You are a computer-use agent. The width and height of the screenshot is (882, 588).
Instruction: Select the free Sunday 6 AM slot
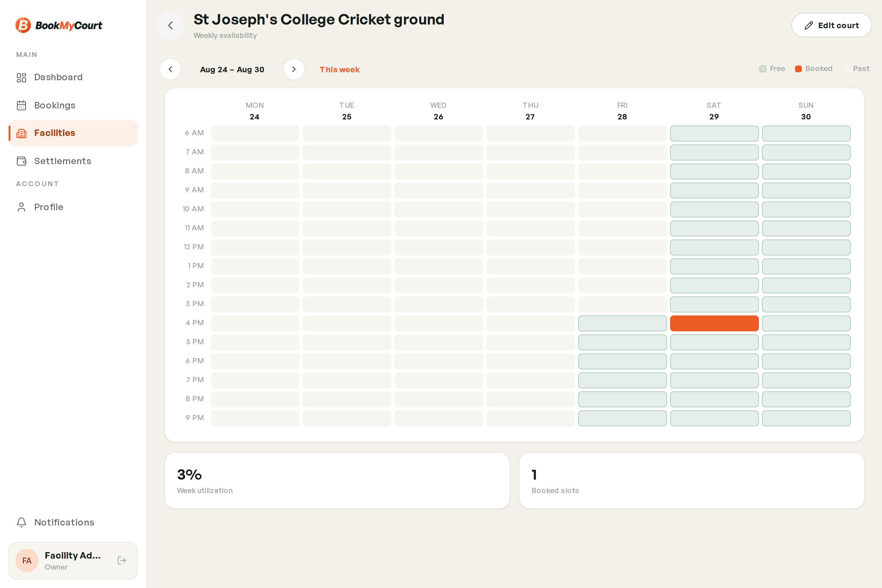[806, 134]
